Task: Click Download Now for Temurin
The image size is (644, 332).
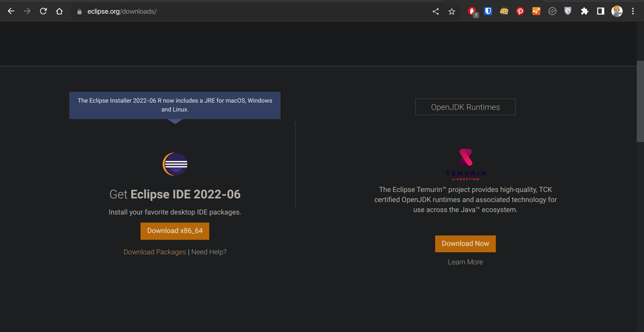Action: click(x=465, y=244)
